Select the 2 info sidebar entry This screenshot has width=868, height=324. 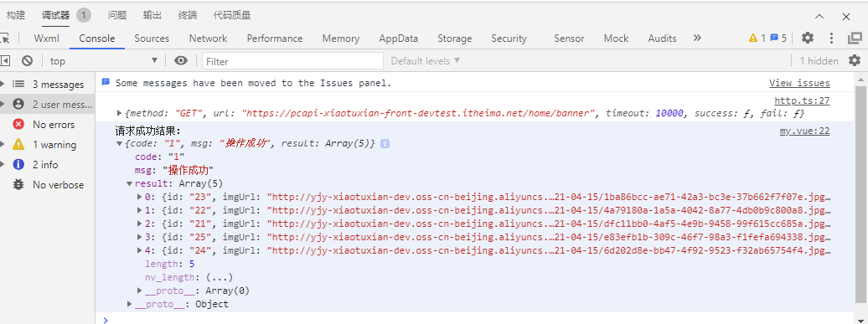pyautogui.click(x=47, y=164)
